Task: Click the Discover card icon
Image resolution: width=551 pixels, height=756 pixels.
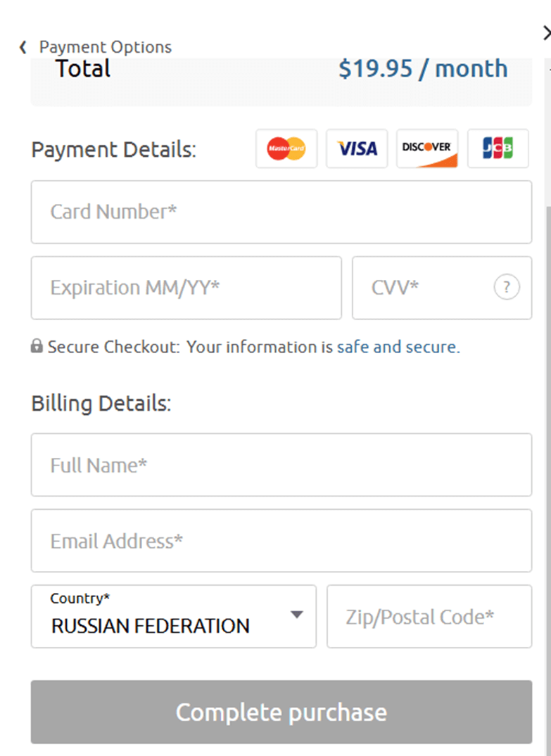Action: (x=427, y=148)
